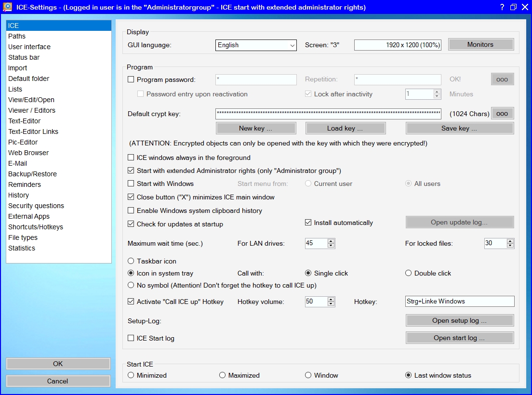Select Backup/Restore in the sidebar

pyautogui.click(x=32, y=174)
